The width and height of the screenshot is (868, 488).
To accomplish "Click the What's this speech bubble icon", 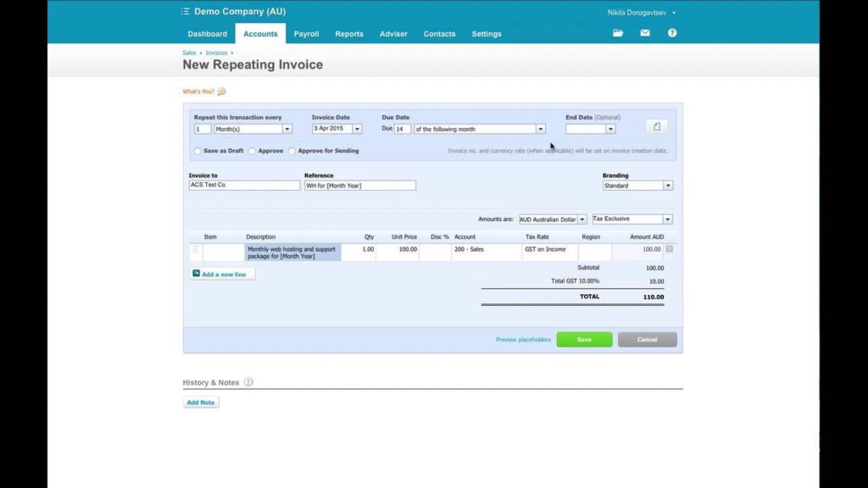I will click(x=221, y=91).
